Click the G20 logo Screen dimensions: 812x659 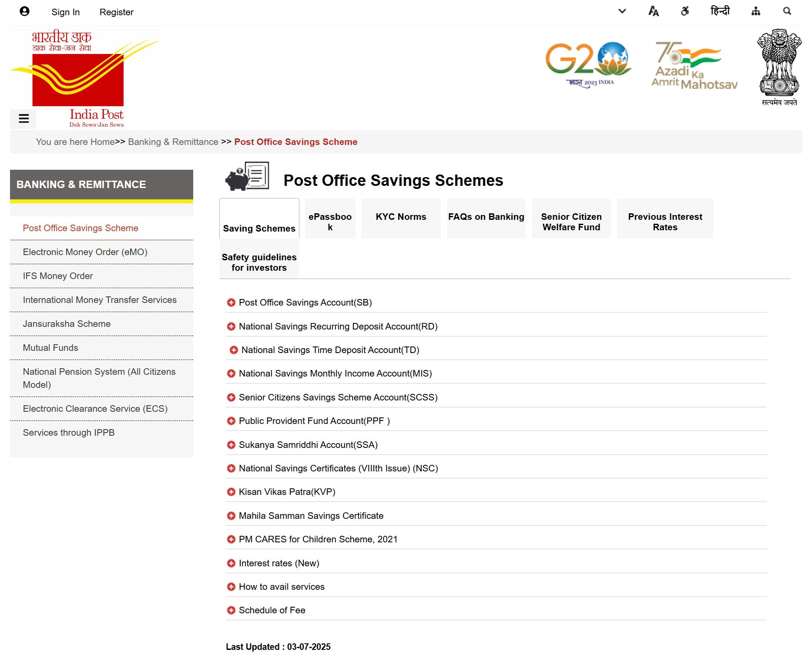pyautogui.click(x=588, y=64)
